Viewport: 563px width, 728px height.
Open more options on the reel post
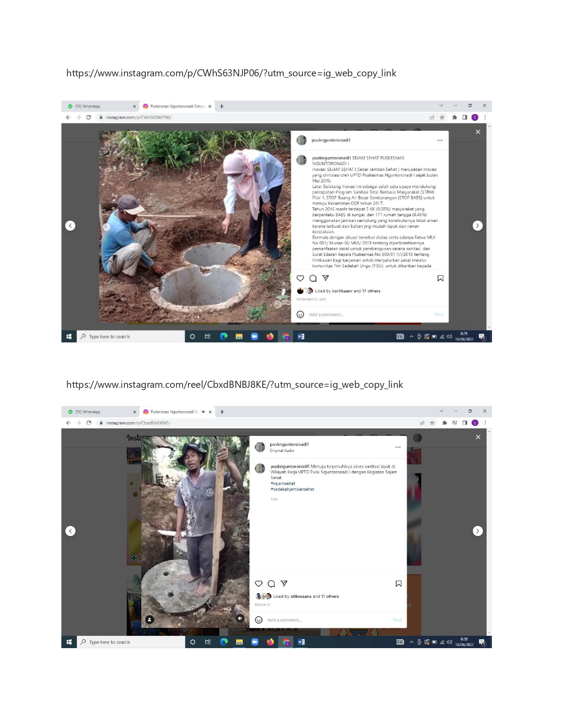pos(398,447)
